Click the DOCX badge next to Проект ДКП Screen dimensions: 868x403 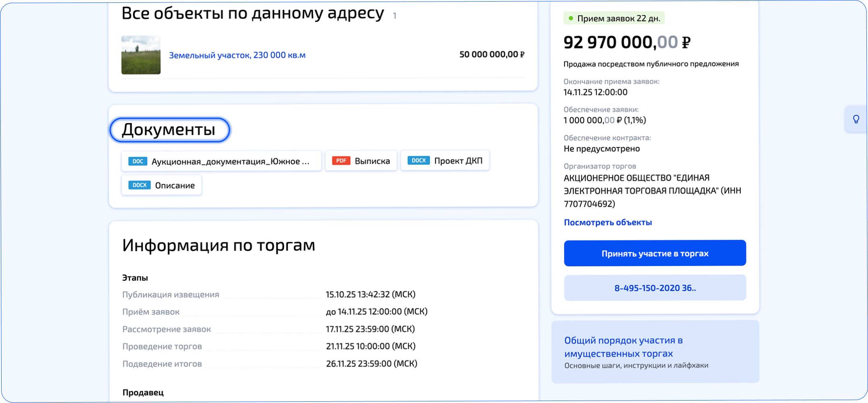click(419, 160)
